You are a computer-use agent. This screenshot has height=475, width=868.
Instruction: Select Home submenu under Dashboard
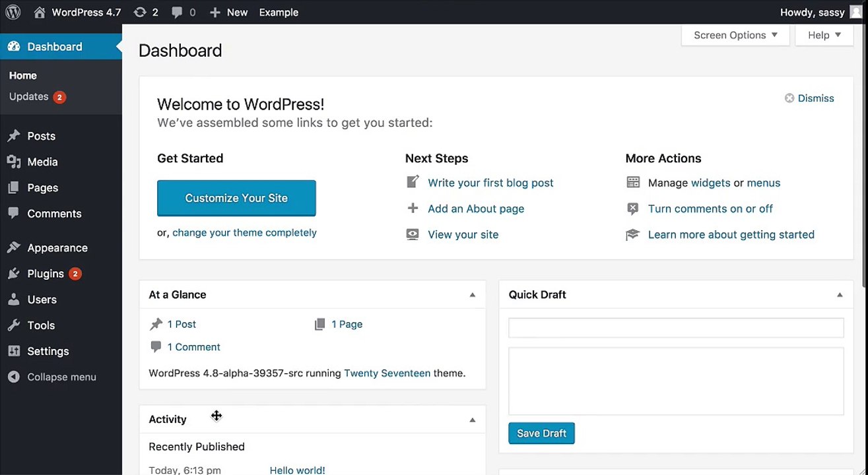(x=23, y=76)
